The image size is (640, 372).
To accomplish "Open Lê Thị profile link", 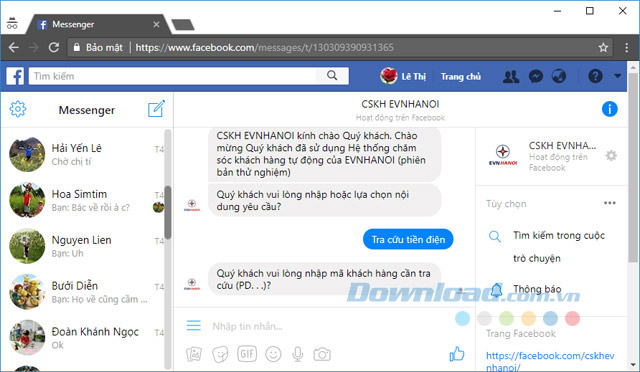I will tap(403, 76).
